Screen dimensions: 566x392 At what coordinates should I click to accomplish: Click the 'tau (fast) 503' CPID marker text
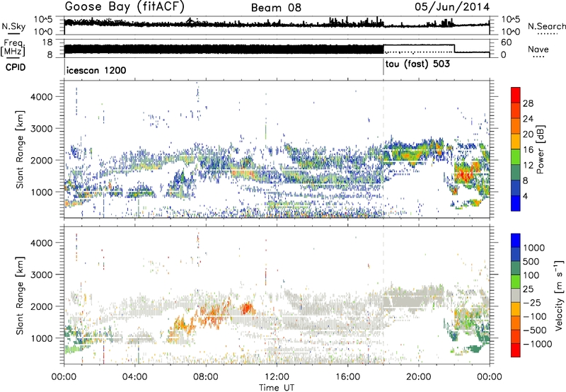coord(417,64)
